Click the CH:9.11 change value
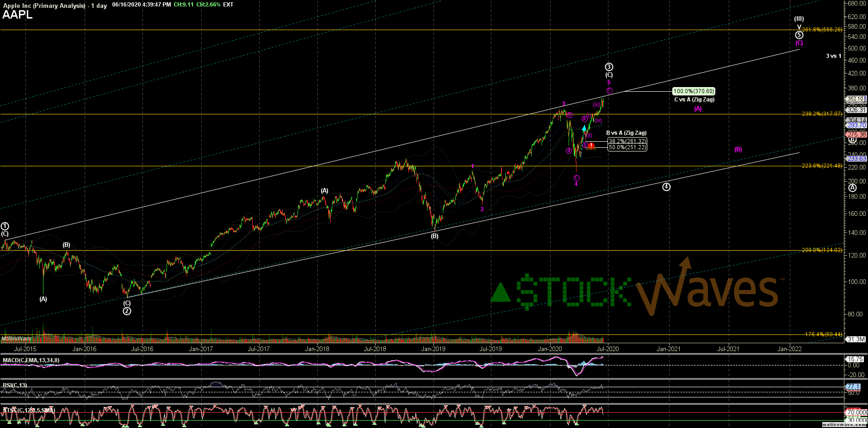 click(x=184, y=5)
